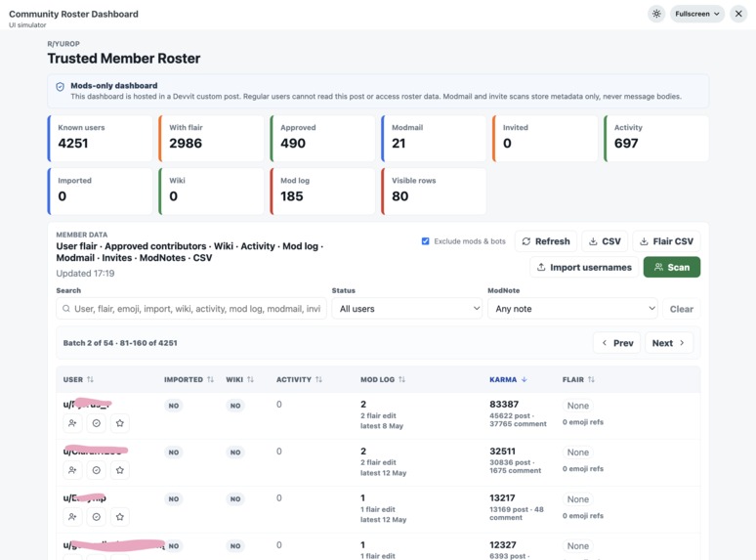756x560 pixels.
Task: Click the Invited 0 card
Action: tap(545, 139)
